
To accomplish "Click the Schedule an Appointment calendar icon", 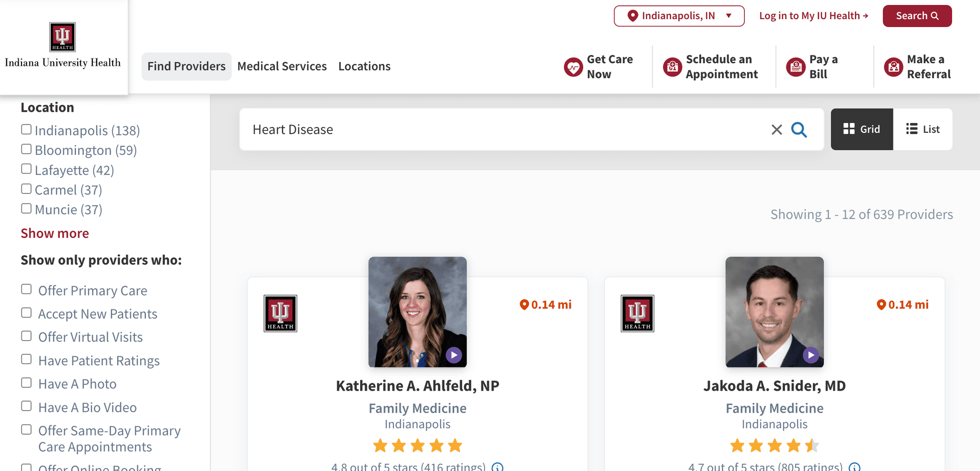I will (x=672, y=67).
